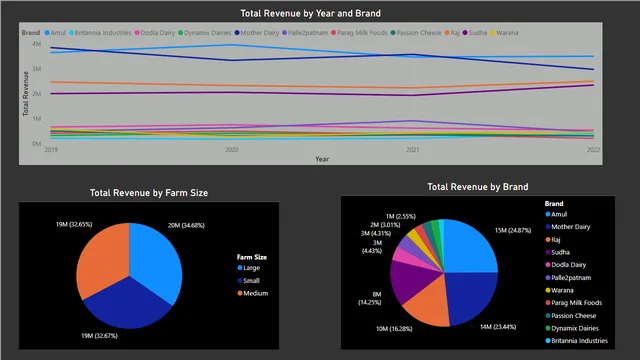Click the 8M (14.25%) data label
The image size is (640, 360).
tap(370, 298)
